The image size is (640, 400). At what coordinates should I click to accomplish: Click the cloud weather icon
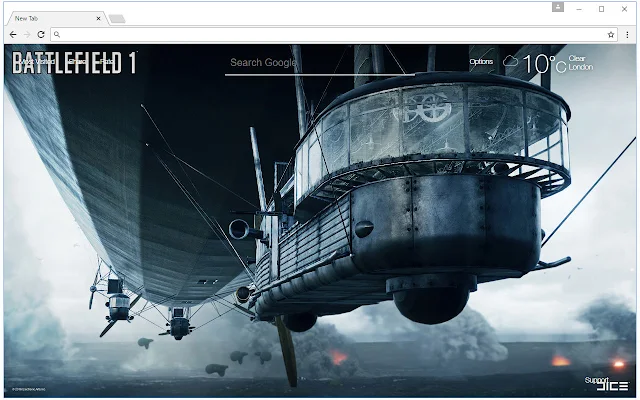510,62
